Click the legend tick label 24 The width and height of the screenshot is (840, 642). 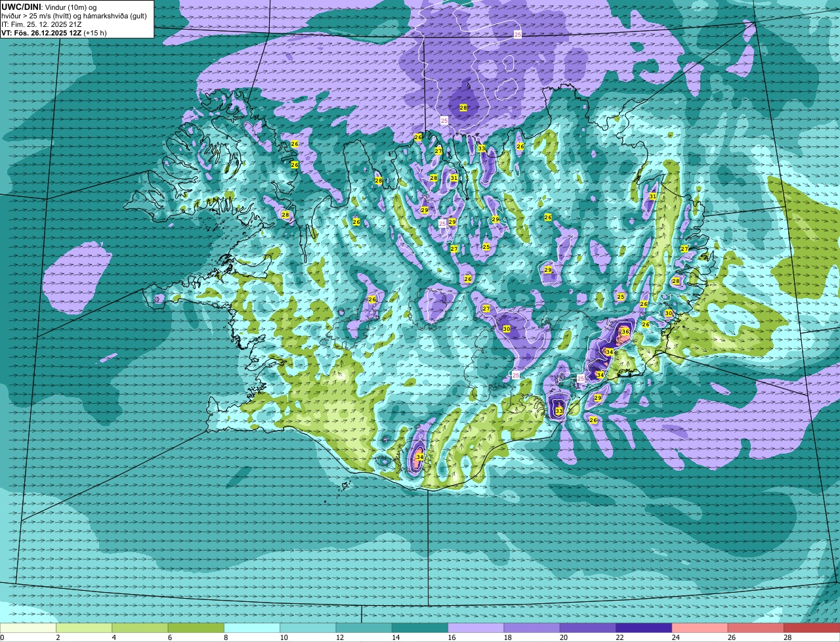pyautogui.click(x=676, y=637)
